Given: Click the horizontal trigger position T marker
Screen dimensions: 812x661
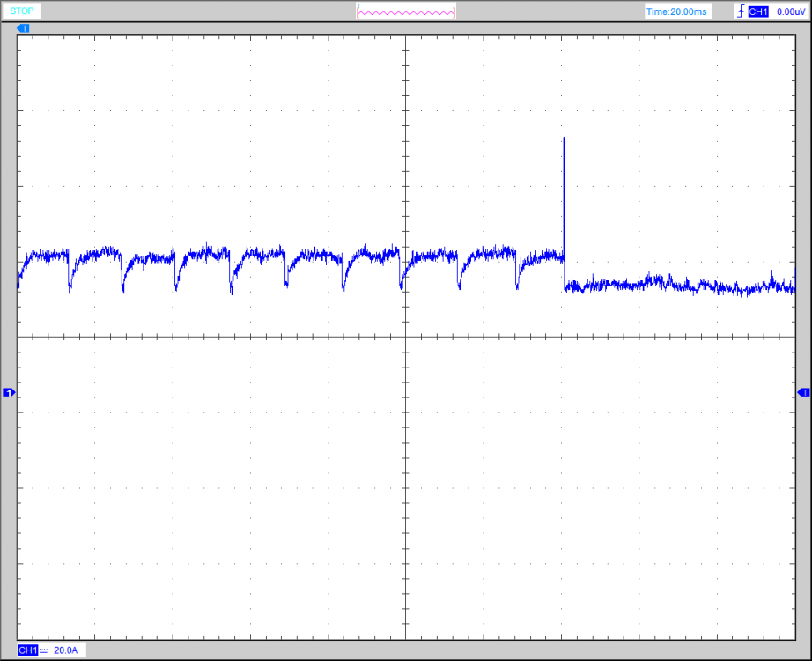Looking at the screenshot, I should coord(24,28).
